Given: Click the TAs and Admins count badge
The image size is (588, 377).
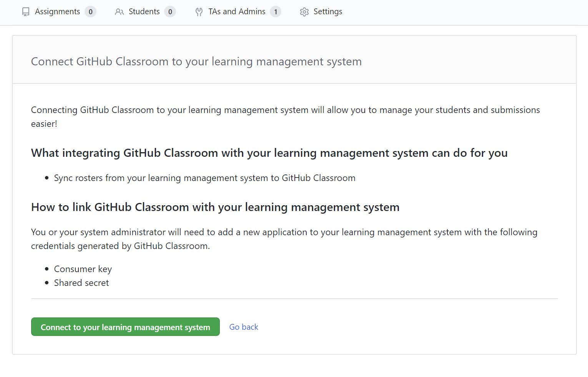Looking at the screenshot, I should [275, 12].
